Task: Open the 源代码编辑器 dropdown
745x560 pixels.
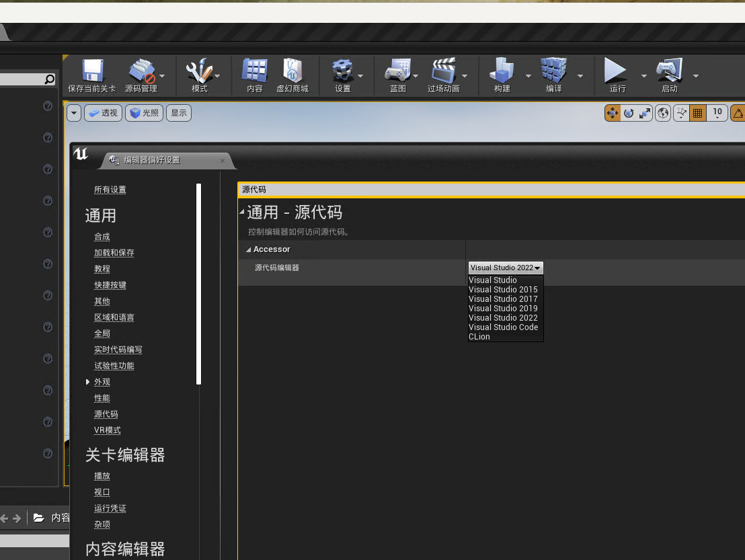Action: click(x=505, y=267)
